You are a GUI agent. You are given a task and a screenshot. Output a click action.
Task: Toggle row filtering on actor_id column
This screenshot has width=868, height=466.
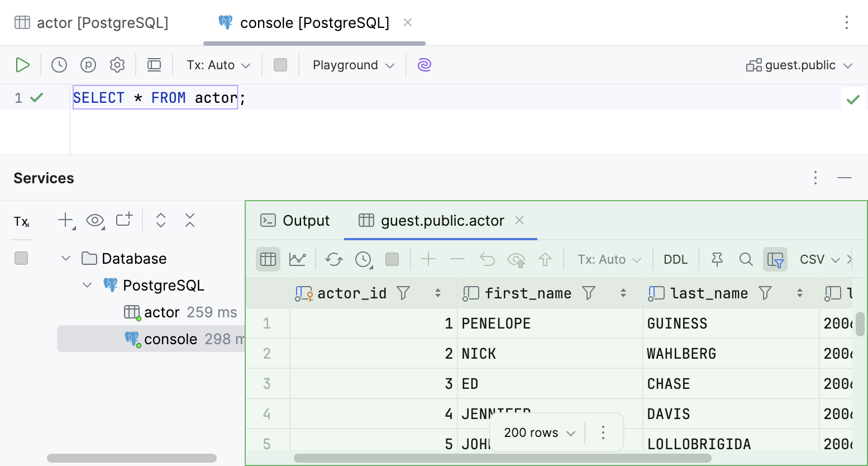point(404,293)
